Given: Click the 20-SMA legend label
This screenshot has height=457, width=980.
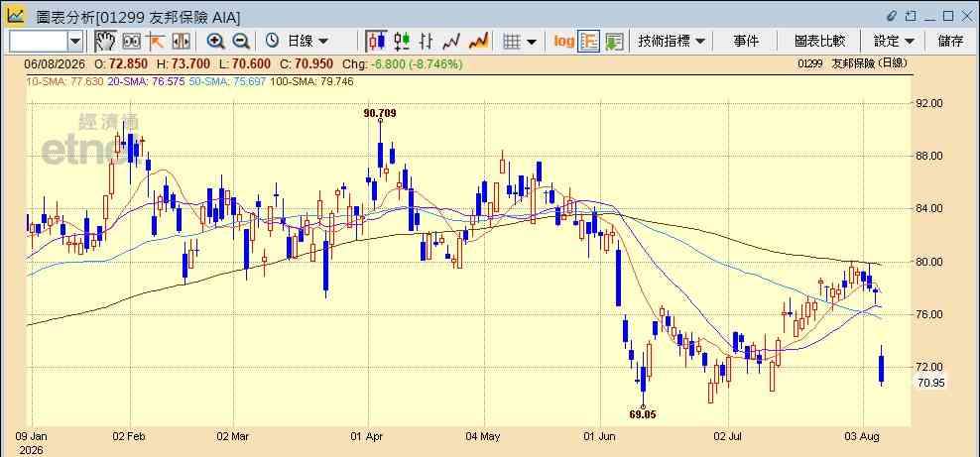Looking at the screenshot, I should click(146, 81).
